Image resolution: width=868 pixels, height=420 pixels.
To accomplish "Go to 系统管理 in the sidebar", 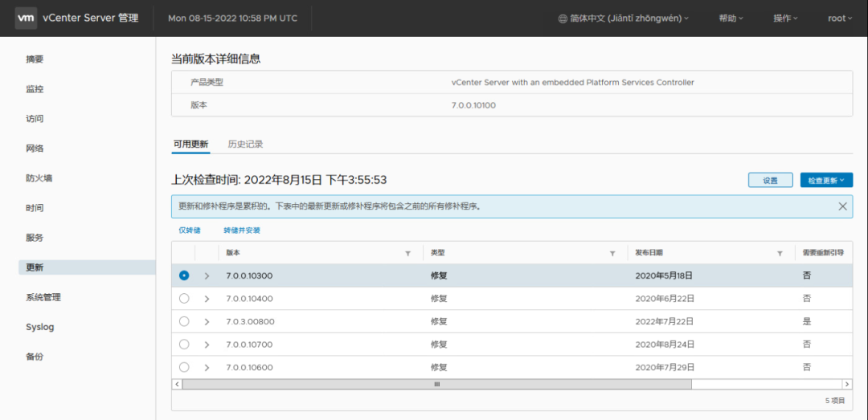I will [x=43, y=297].
